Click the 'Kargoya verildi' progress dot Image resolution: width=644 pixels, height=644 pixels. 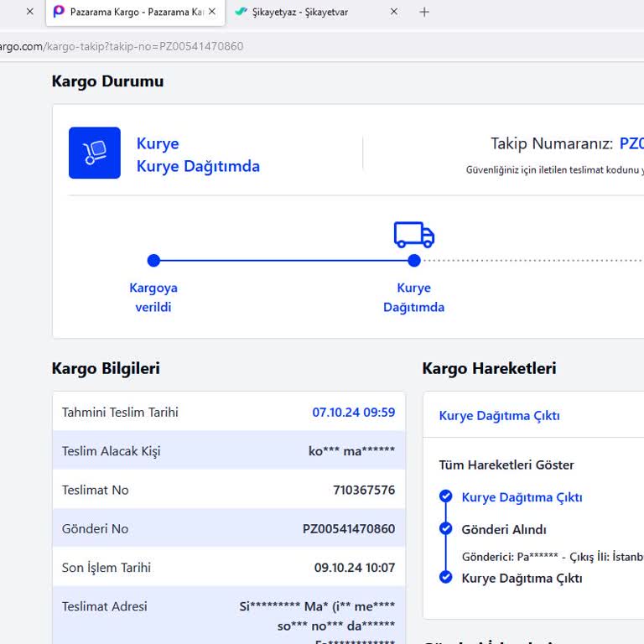(x=153, y=261)
